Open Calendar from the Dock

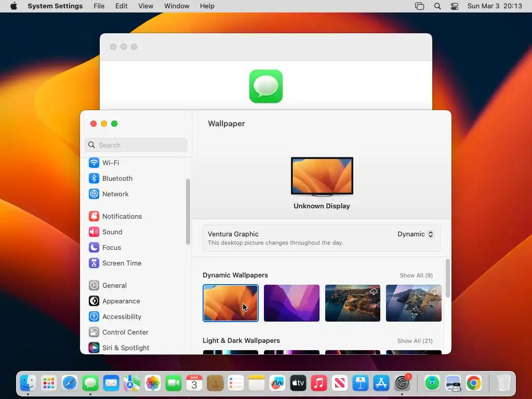[x=194, y=383]
